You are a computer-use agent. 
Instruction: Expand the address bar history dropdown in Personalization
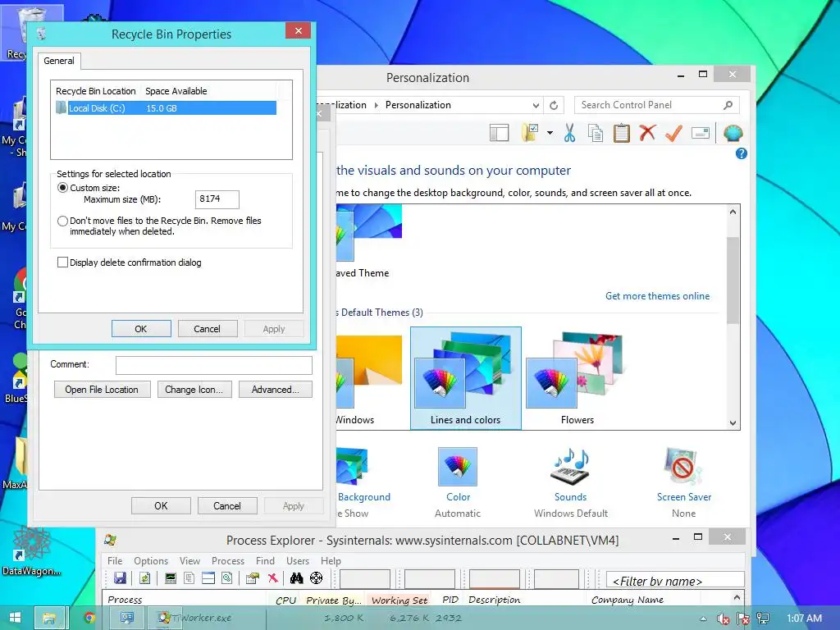536,105
